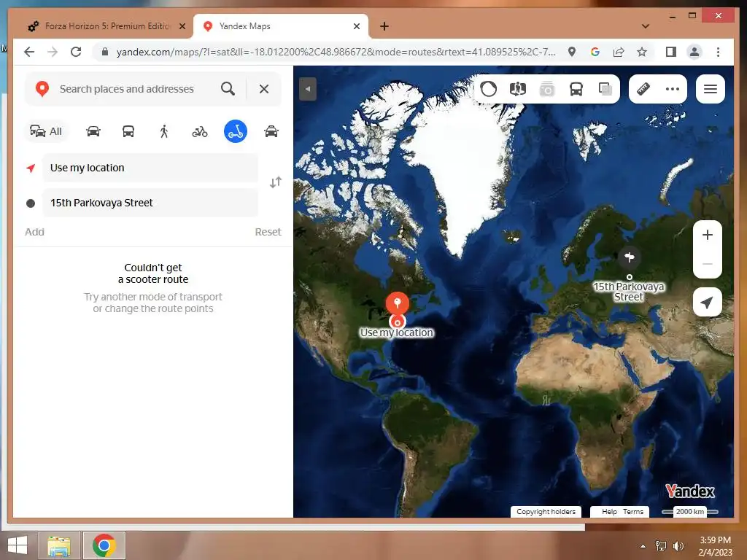Open the volume speaker tray icon
Viewport: 747px width, 560px height.
pyautogui.click(x=678, y=546)
